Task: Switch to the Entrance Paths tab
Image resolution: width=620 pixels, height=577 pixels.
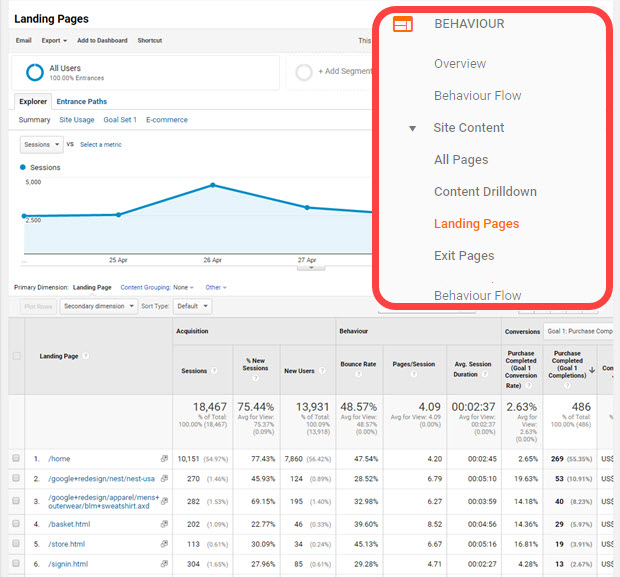Action: [82, 101]
